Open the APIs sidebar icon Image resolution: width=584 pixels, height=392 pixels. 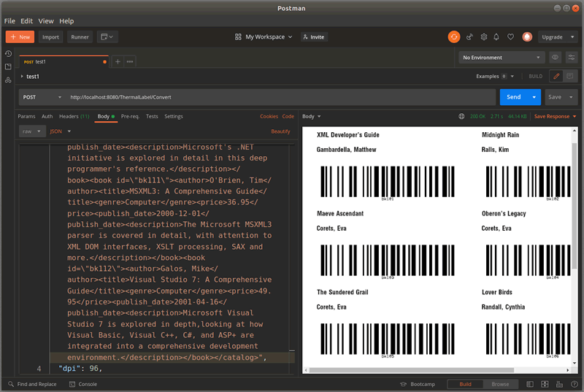pos(8,80)
